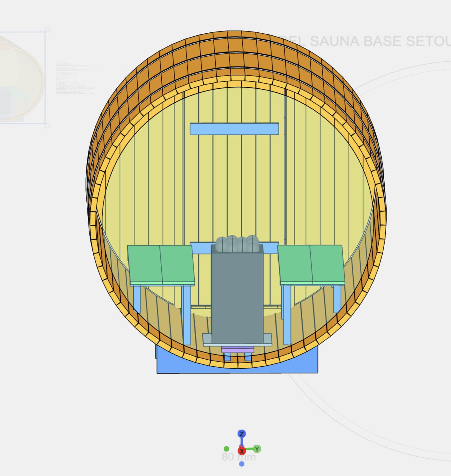
Task: Select the right green bench seat
Action: pos(311,265)
